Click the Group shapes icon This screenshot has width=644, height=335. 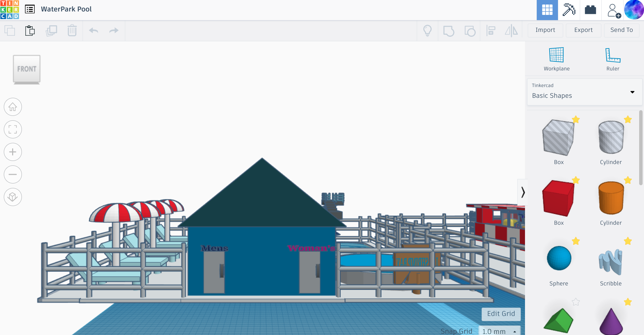(x=449, y=31)
